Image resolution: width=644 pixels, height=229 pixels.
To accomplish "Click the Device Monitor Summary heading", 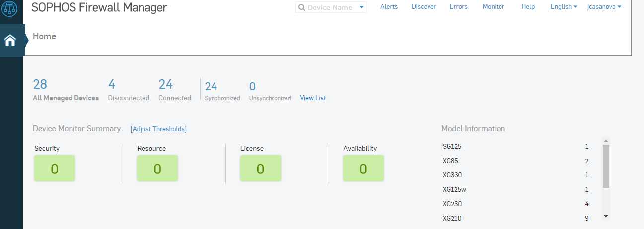I will pyautogui.click(x=76, y=129).
